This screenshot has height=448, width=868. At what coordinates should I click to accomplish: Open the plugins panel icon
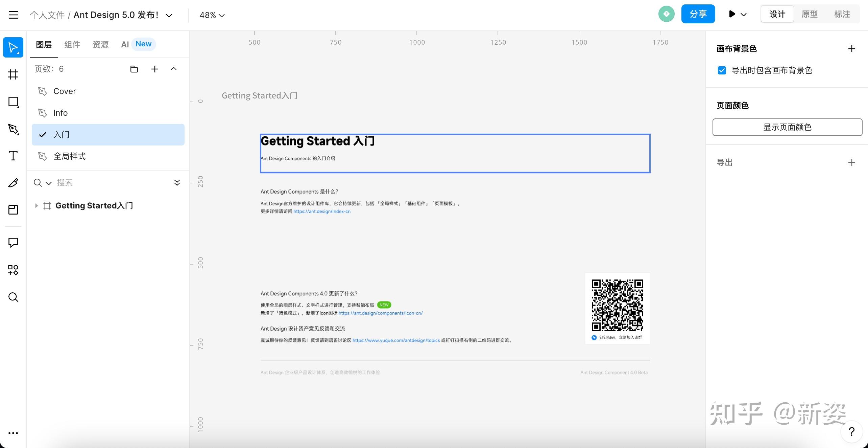13,270
